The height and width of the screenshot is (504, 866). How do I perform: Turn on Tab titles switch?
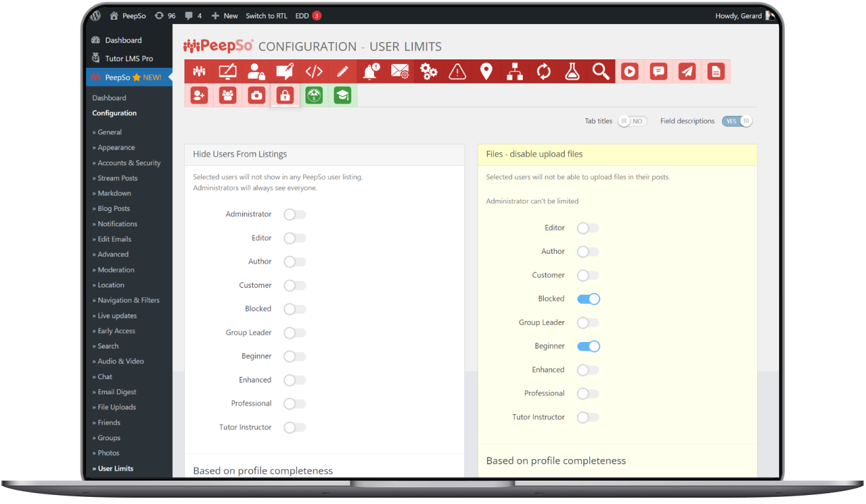coord(632,121)
